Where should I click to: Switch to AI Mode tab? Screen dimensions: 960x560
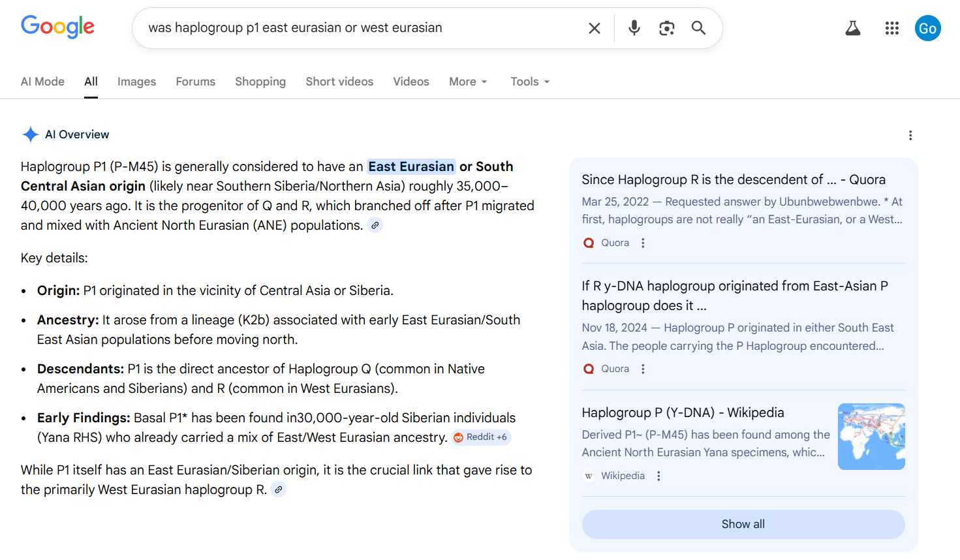pyautogui.click(x=42, y=82)
